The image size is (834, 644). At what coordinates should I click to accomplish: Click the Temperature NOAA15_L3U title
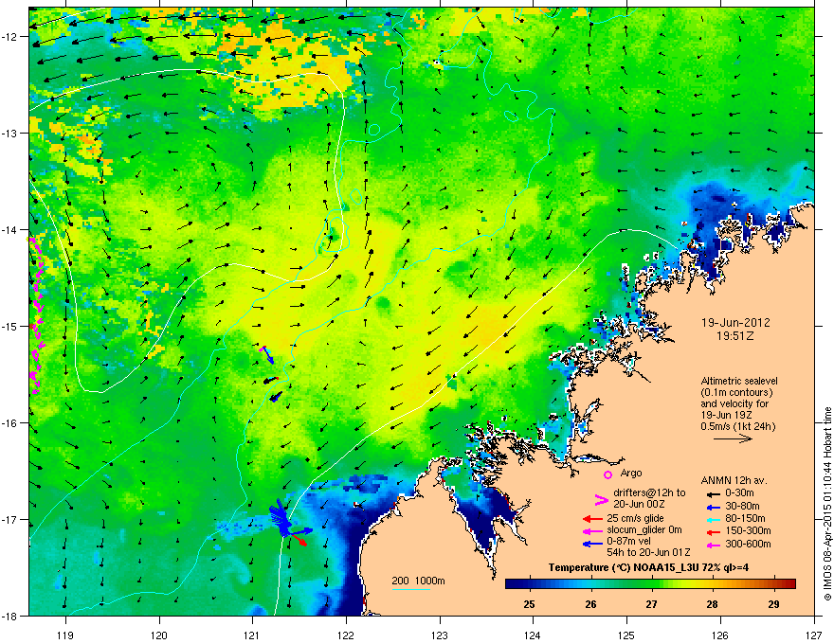(x=648, y=567)
